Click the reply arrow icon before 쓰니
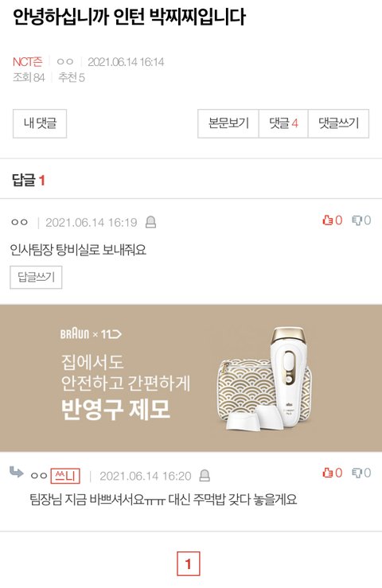 click(x=16, y=472)
